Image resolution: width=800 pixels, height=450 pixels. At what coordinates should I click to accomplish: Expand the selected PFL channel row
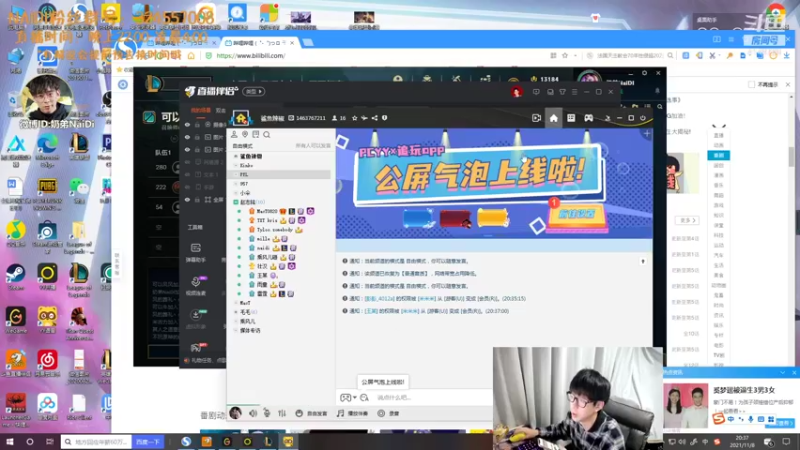tap(236, 174)
